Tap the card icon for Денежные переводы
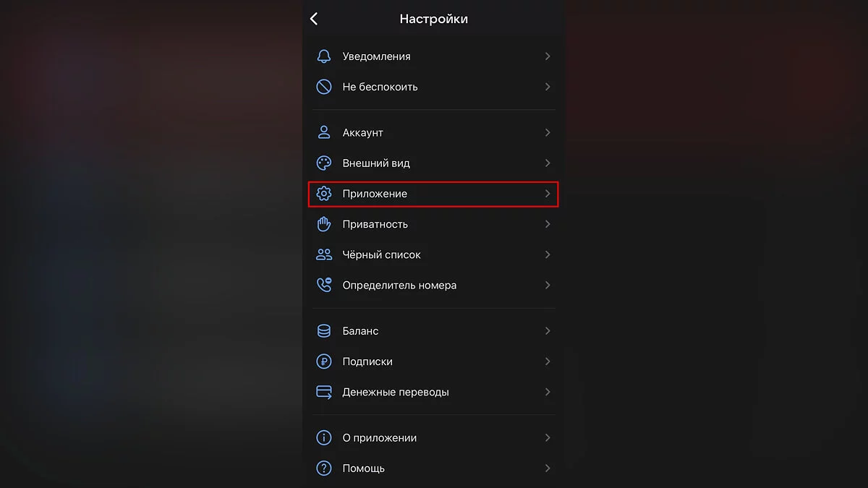868x488 pixels. pos(324,392)
